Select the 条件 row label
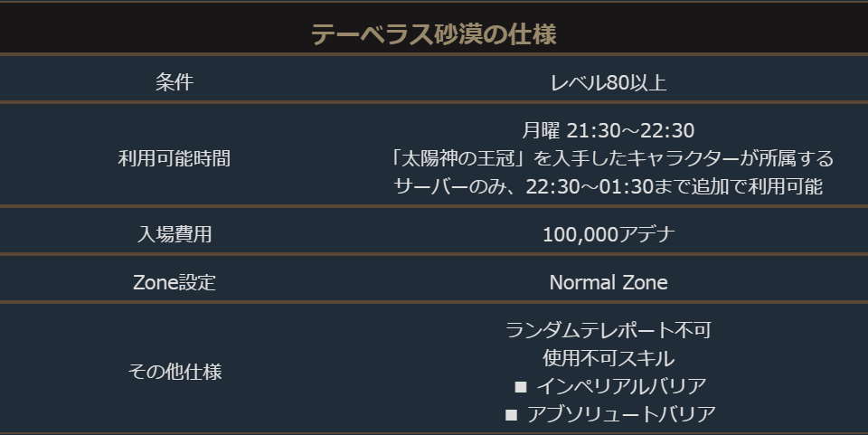The image size is (868, 435). point(175,82)
